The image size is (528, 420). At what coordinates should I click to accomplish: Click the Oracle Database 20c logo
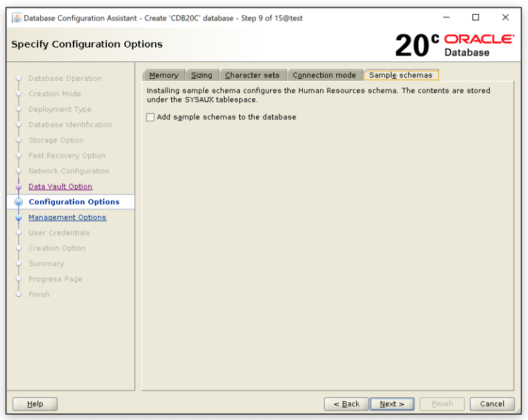point(454,44)
